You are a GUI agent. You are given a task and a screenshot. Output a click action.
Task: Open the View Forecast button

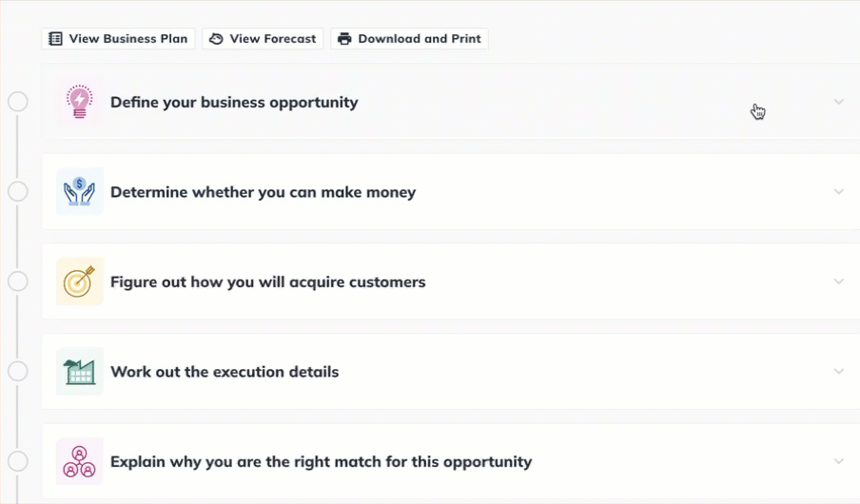[x=263, y=39]
